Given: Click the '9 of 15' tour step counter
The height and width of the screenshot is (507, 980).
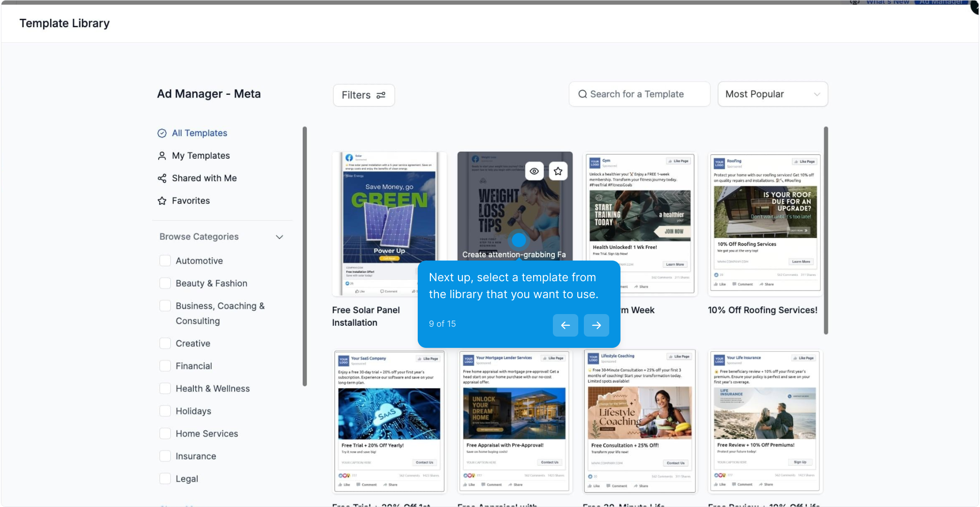Looking at the screenshot, I should (x=442, y=324).
